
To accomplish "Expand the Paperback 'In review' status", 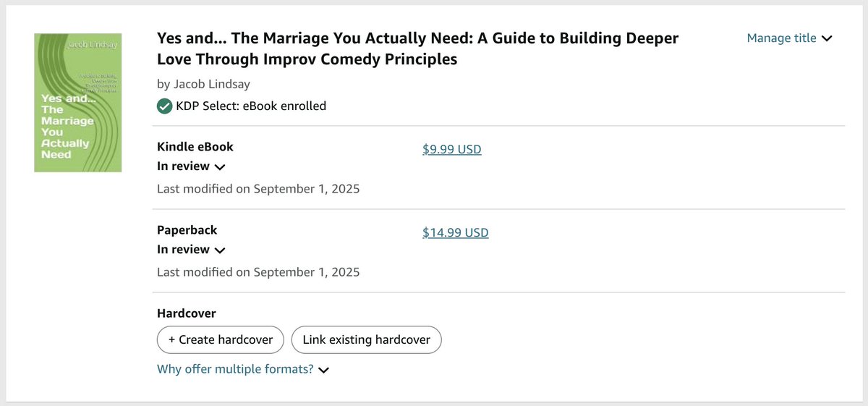I will pyautogui.click(x=183, y=250).
